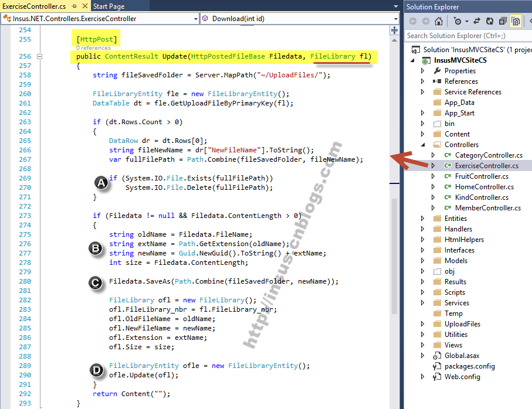Screen dimensions: 532x409
Task: Click 'return Content' on line 292
Action: (x=121, y=394)
